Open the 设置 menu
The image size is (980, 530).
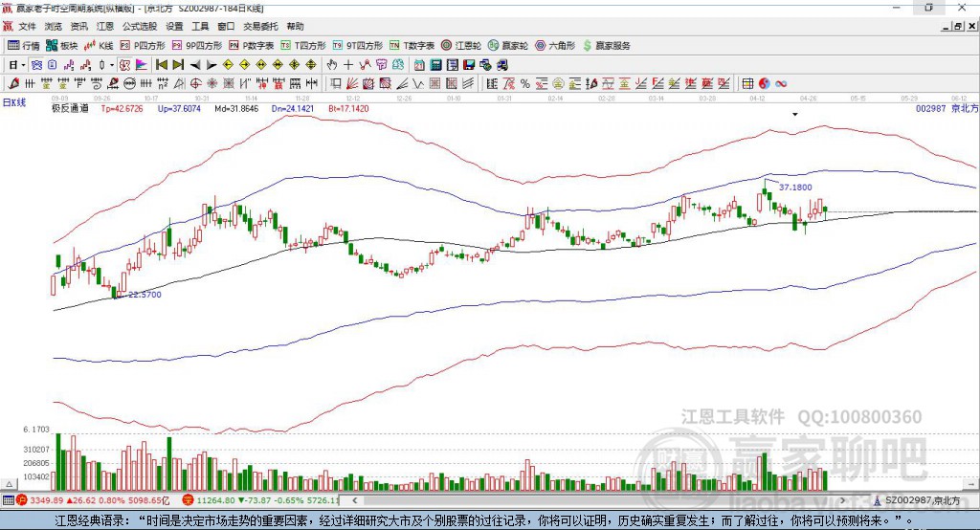pyautogui.click(x=174, y=26)
